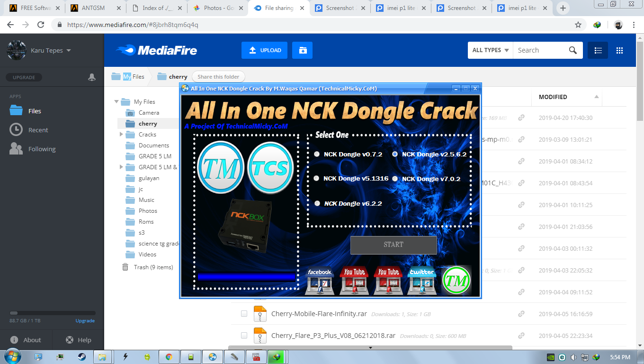Tick checkbox for Cherry-Mobile-Flare-Infinity.rar

point(244,314)
